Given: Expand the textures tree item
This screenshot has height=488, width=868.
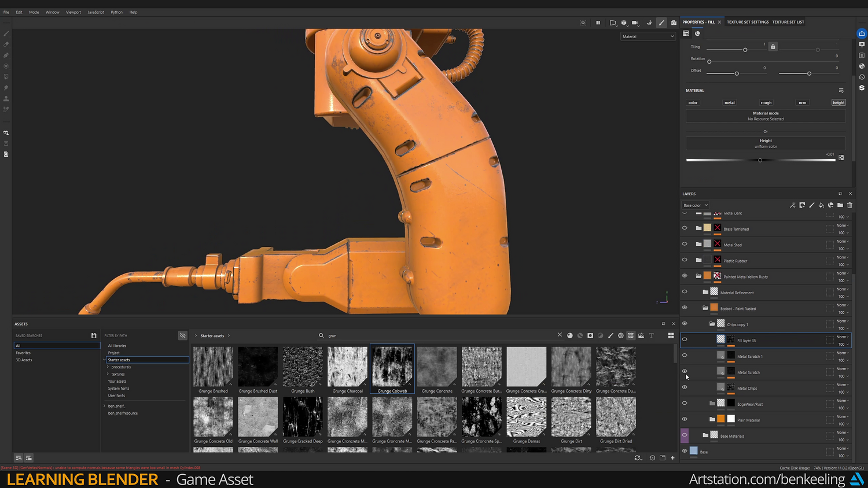Looking at the screenshot, I should pyautogui.click(x=108, y=374).
